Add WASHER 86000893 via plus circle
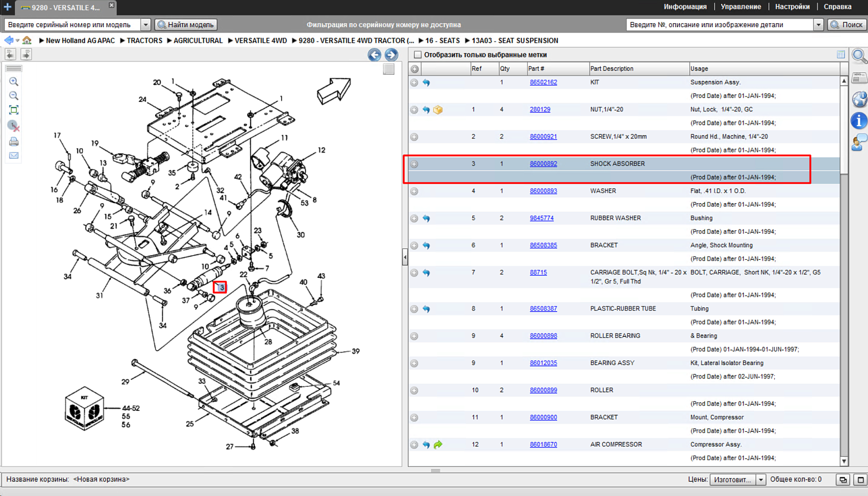Viewport: 868px width, 496px height. pos(414,192)
